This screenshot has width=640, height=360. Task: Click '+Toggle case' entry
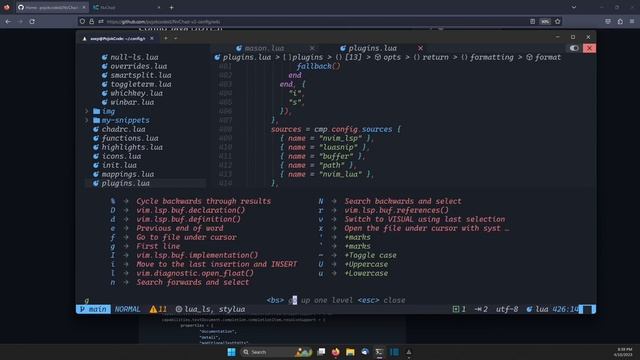(x=371, y=255)
